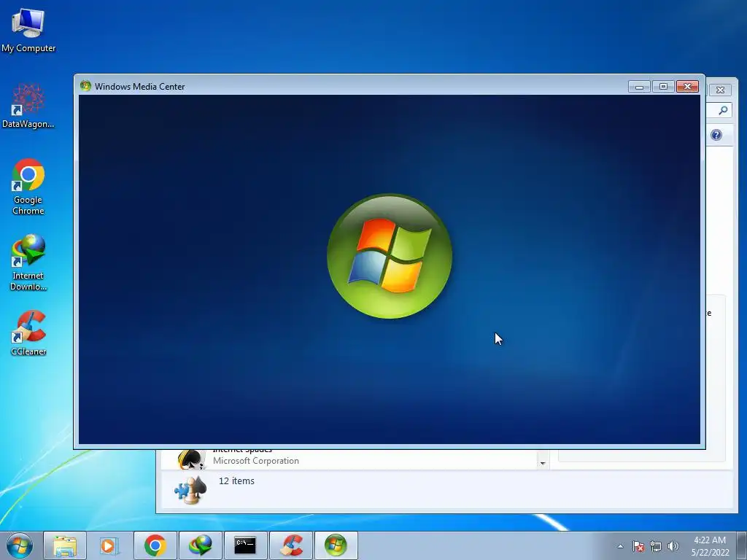Viewport: 747px width, 560px height.
Task: Click the search magnifier in Explorer window
Action: tap(723, 111)
